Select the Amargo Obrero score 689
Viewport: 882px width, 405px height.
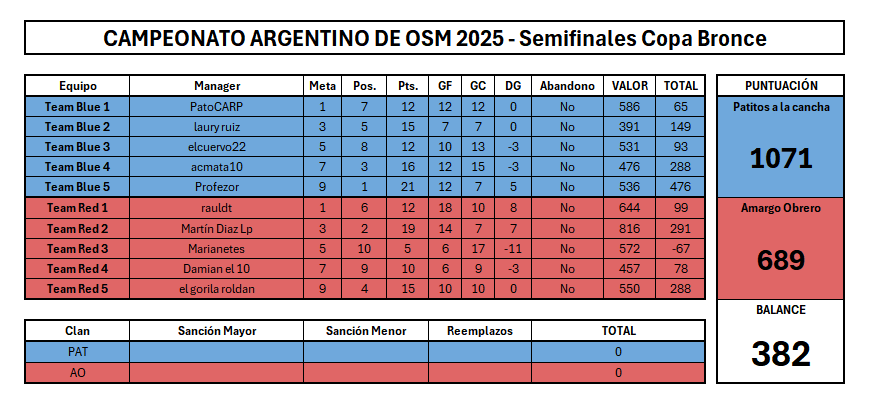(781, 260)
